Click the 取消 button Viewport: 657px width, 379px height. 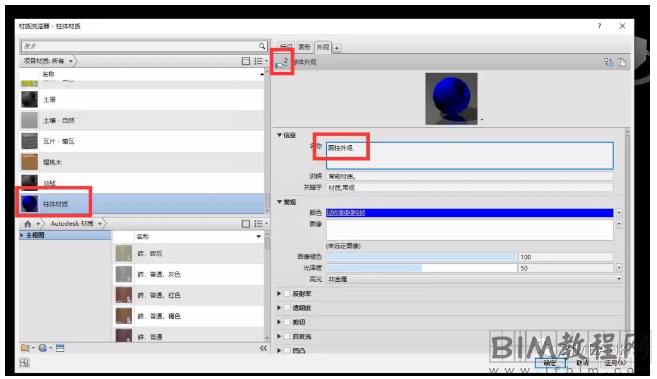tap(582, 363)
